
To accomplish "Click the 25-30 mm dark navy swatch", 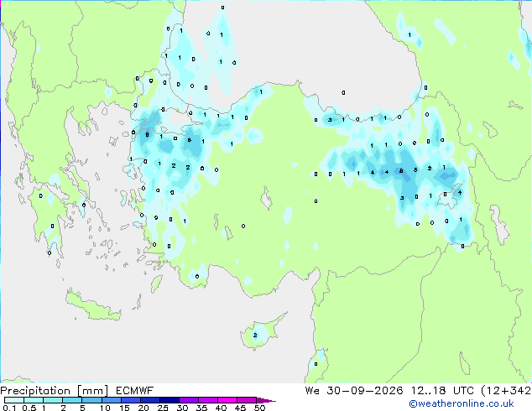I will coord(170,400).
